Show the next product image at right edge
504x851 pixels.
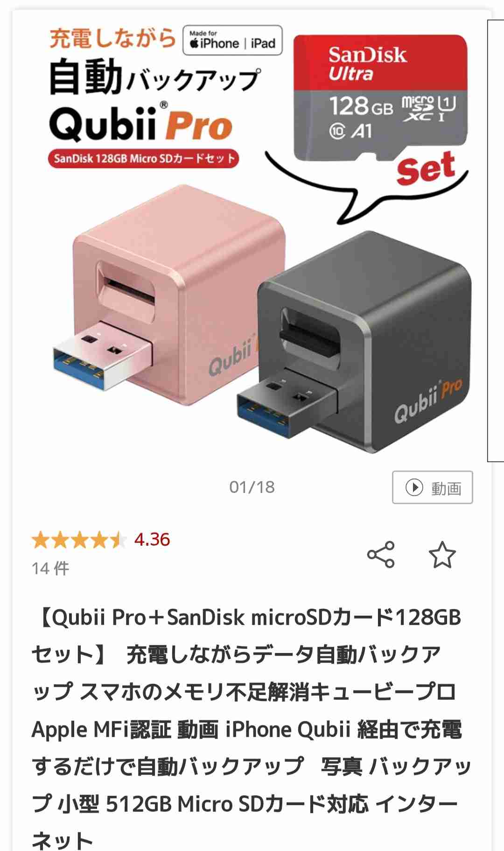496,241
